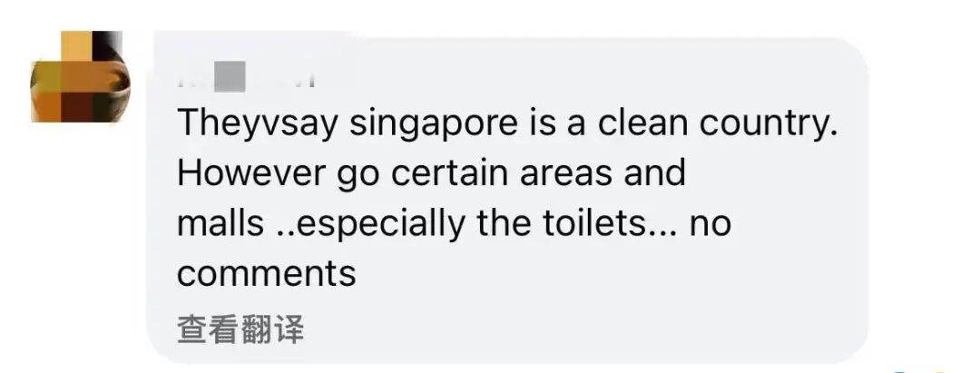Click the word 'and' ending second line
Image resolution: width=980 pixels, height=373 pixels.
click(654, 172)
